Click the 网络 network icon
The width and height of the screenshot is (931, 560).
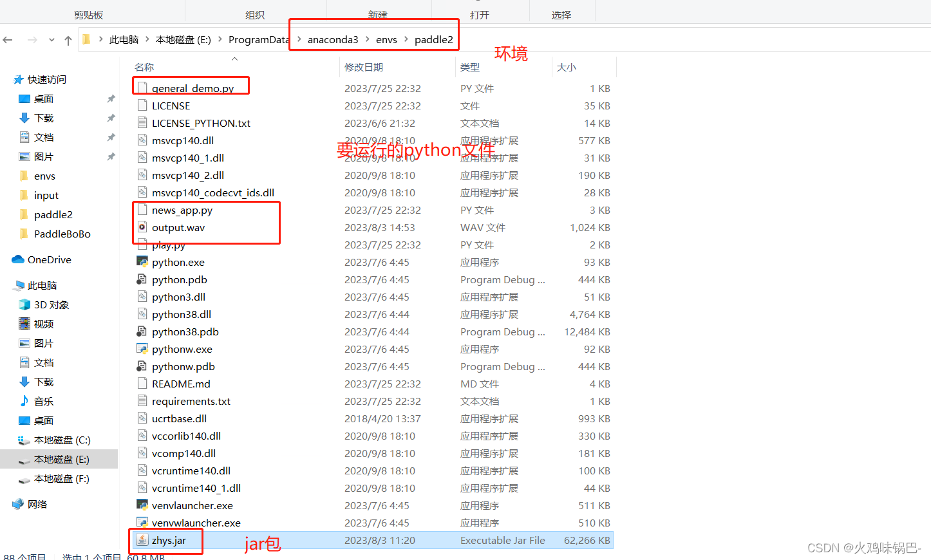pos(18,504)
